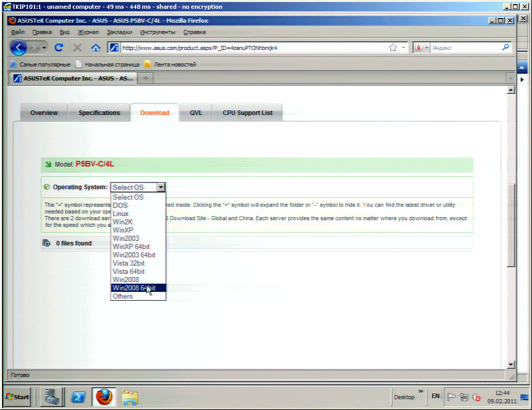Viewport: 532px width, 410px height.
Task: Choose Select OS in the list
Action: point(138,197)
